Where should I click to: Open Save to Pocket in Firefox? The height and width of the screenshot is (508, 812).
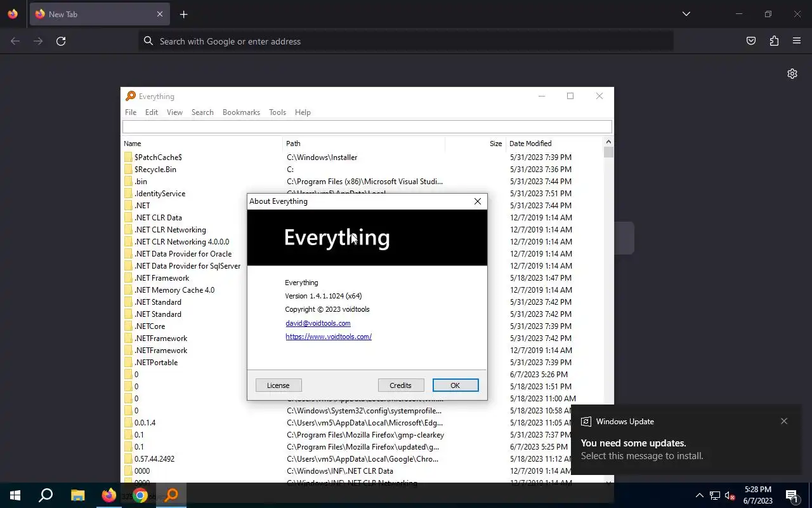pos(751,41)
